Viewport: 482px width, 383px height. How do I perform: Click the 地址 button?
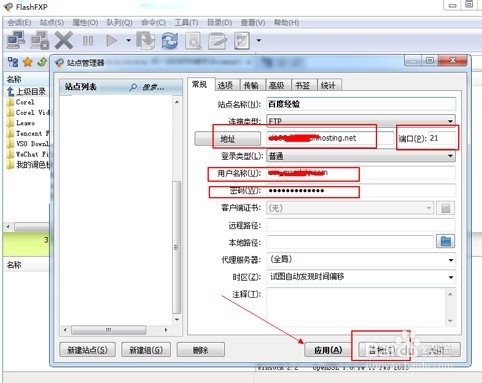[228, 139]
